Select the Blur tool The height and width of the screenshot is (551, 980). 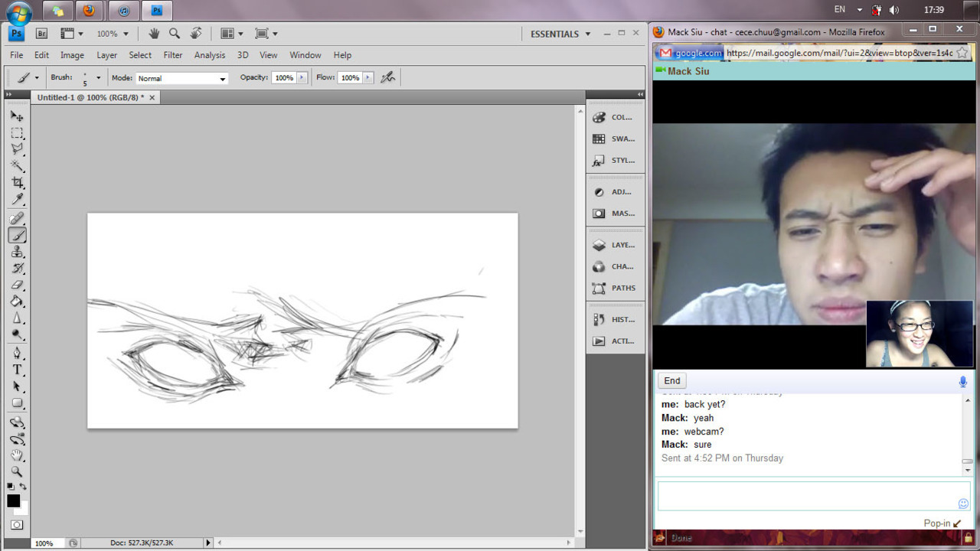point(17,318)
